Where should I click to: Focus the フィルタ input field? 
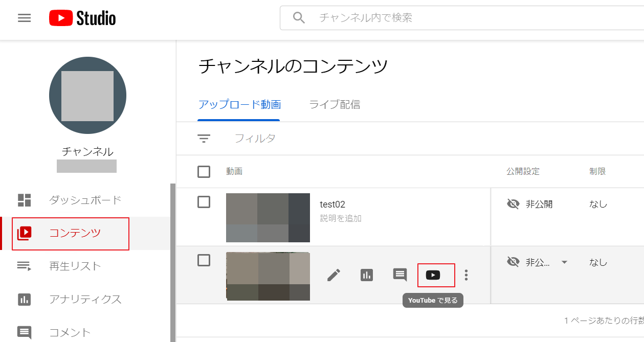pyautogui.click(x=255, y=139)
